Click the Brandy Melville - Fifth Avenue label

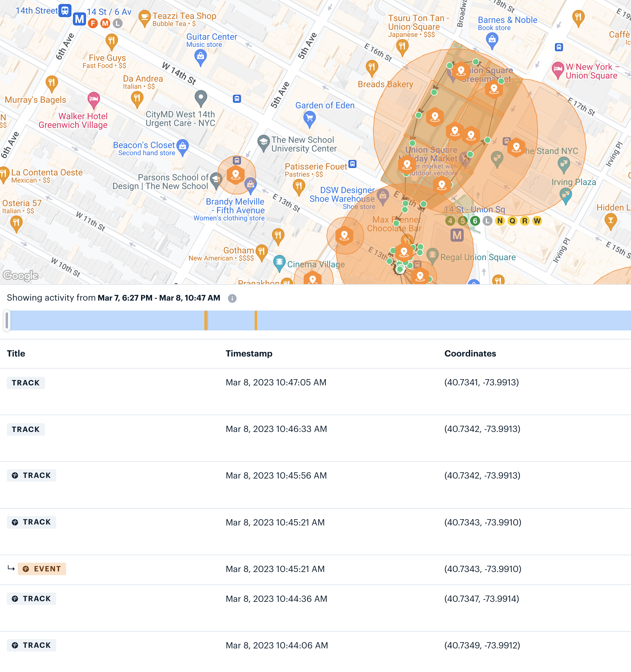(235, 206)
